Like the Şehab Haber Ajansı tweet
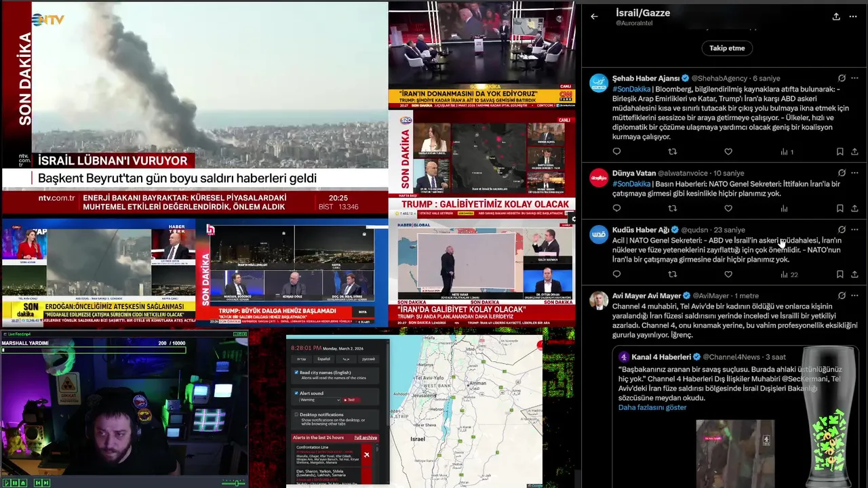Viewport: 868px width, 488px height. tap(728, 152)
